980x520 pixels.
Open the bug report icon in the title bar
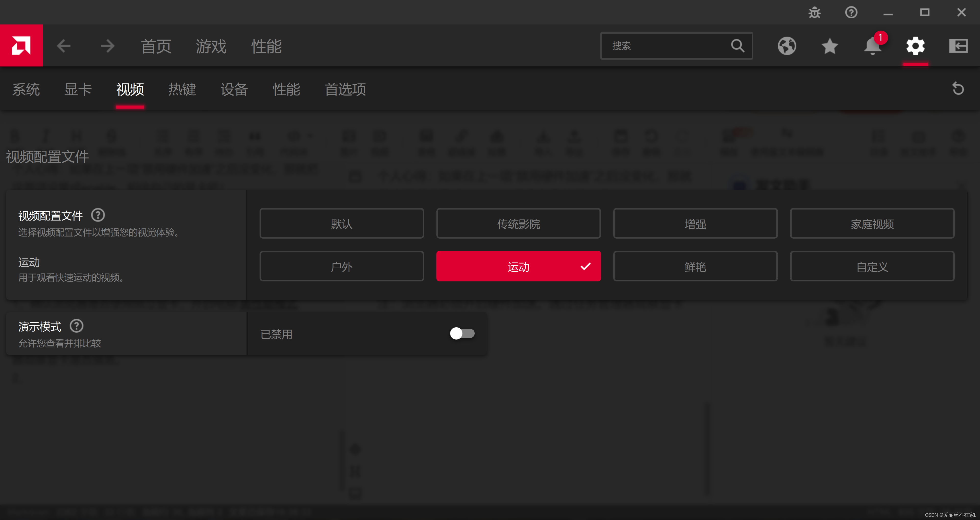point(814,12)
